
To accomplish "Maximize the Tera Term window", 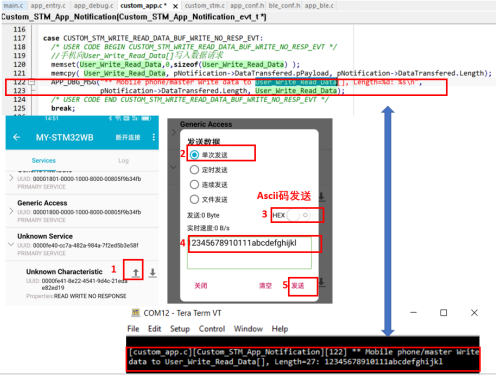I will click(443, 313).
